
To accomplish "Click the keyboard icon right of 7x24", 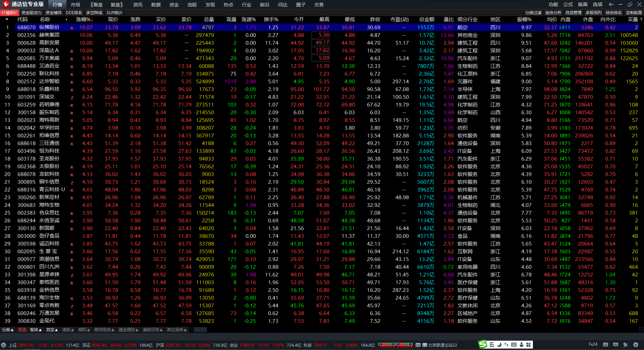I will coord(605,345).
